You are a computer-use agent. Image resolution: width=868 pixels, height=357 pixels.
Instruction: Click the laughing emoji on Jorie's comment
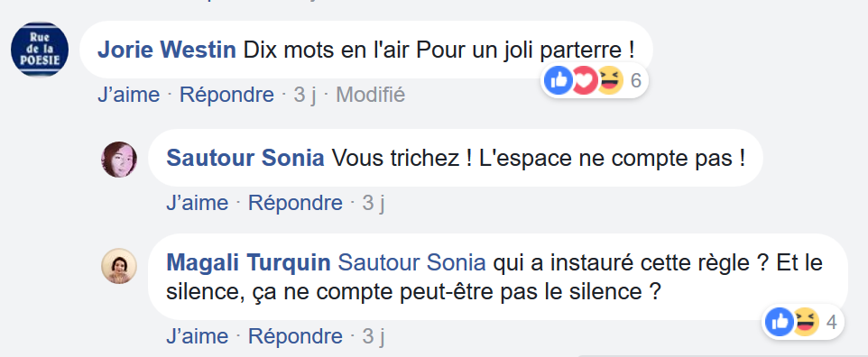(x=610, y=81)
